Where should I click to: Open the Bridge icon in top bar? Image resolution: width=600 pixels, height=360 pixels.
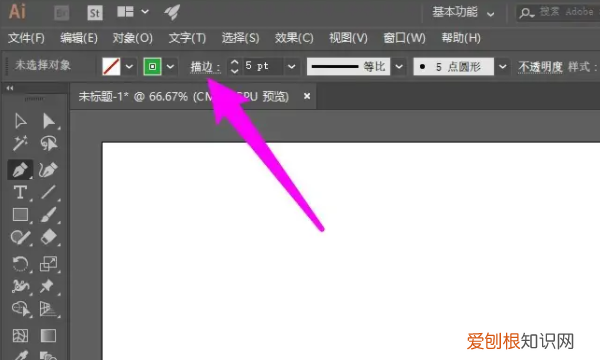pos(62,13)
